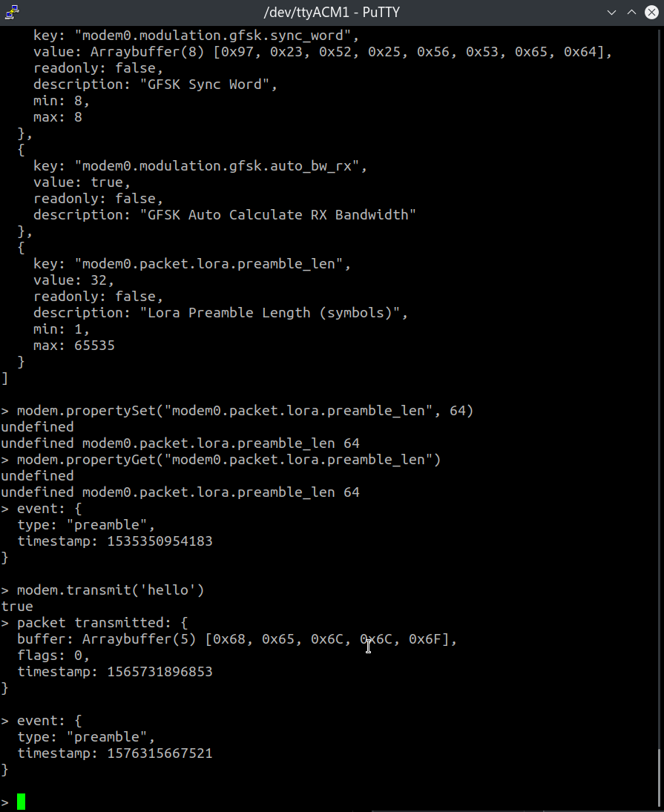Click the "GFSK Sync Word" description text
This screenshot has height=812, width=664.
pyautogui.click(x=205, y=85)
